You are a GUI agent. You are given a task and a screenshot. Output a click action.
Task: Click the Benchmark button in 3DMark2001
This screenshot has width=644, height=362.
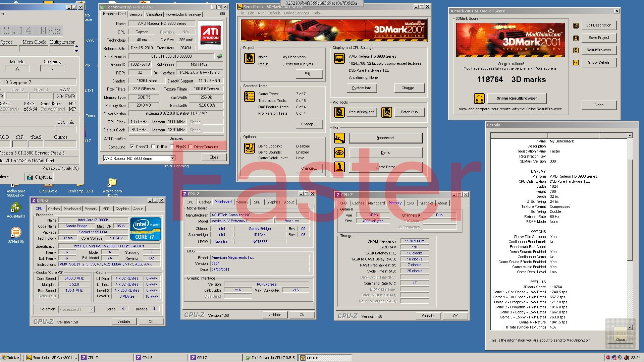pyautogui.click(x=385, y=138)
